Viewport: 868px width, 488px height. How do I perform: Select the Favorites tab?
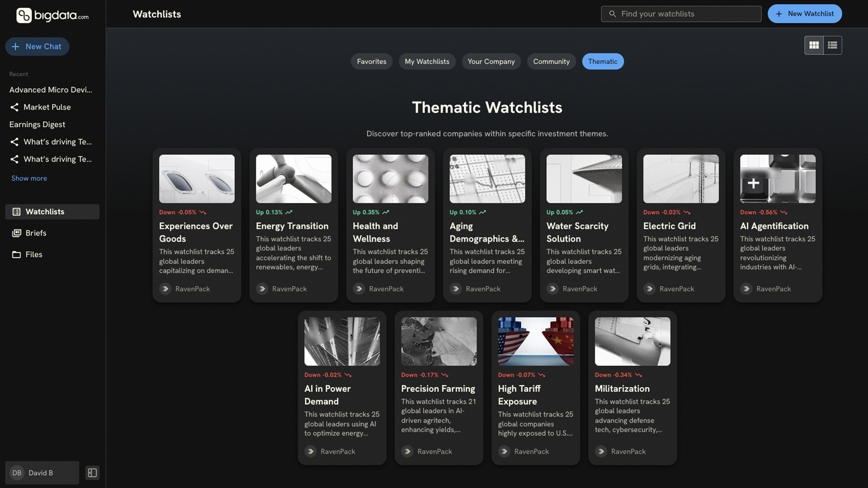point(372,61)
